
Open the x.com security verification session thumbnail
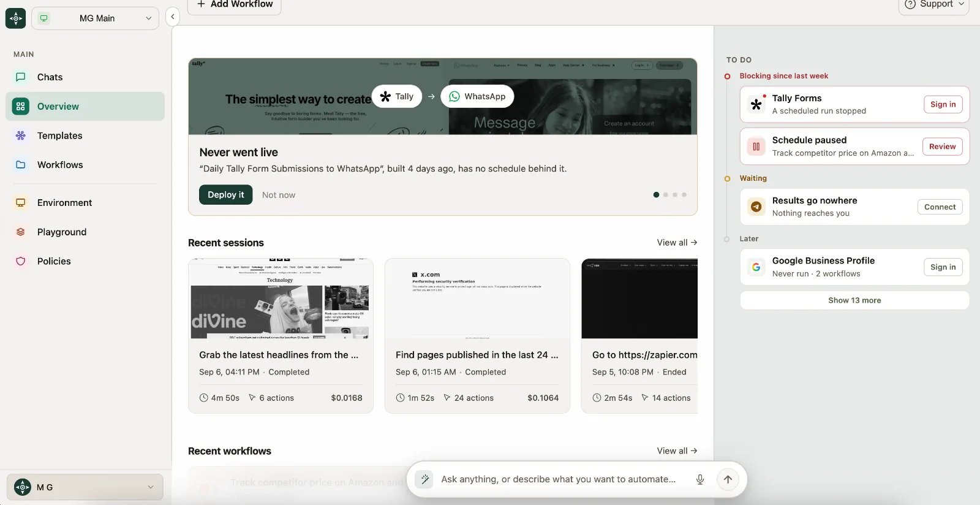coord(477,299)
